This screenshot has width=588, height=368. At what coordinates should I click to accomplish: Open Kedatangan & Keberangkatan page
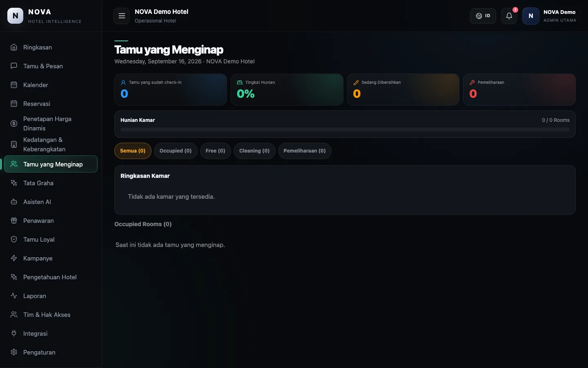(51, 144)
